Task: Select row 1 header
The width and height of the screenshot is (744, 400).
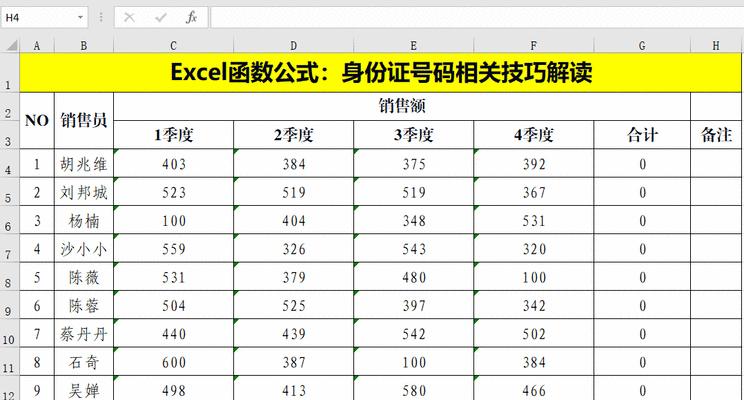Action: click(9, 72)
